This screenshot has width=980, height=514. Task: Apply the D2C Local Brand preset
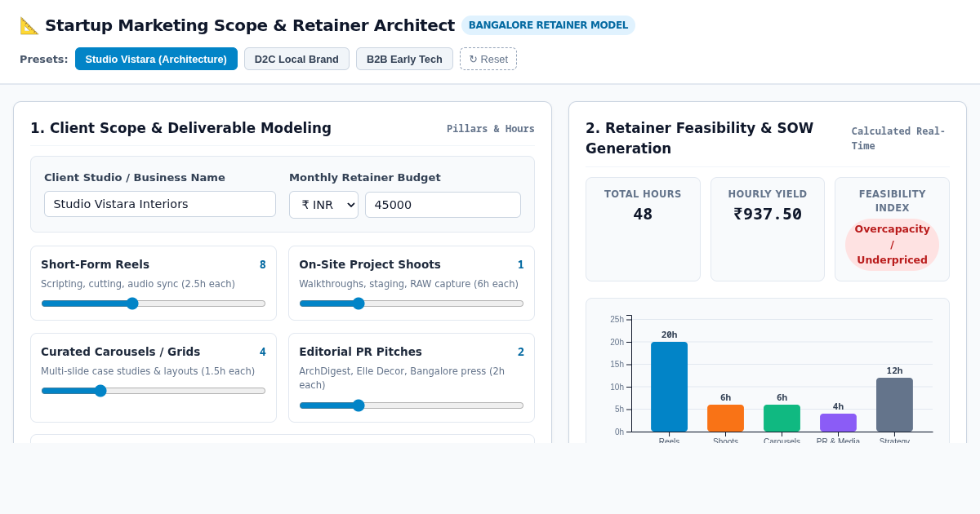tap(296, 59)
